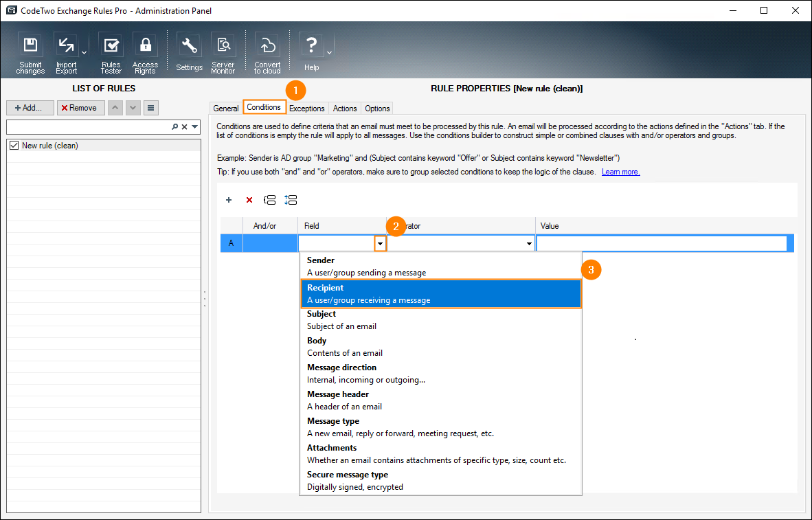Click the ungroup conditions icon
Viewport: 812px width, 520px height.
[291, 200]
